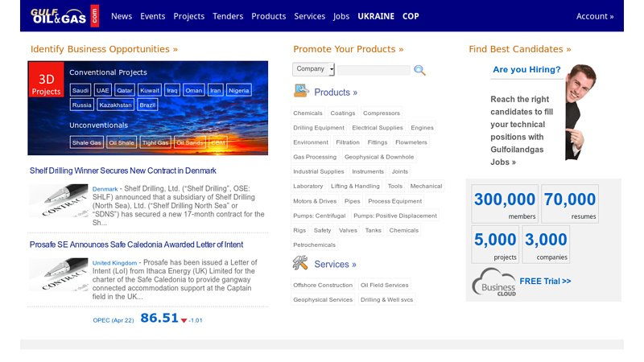The height and width of the screenshot is (362, 644).
Task: Click the Business Cloud logo
Action: [493, 282]
